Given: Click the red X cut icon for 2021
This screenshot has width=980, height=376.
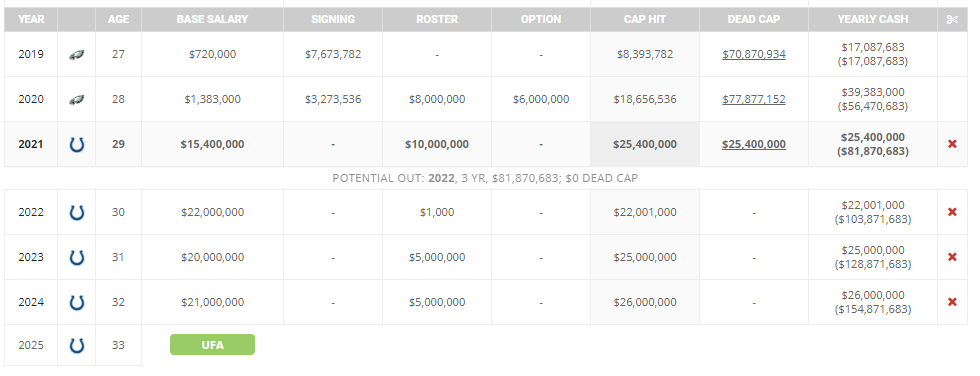Looking at the screenshot, I should (952, 144).
